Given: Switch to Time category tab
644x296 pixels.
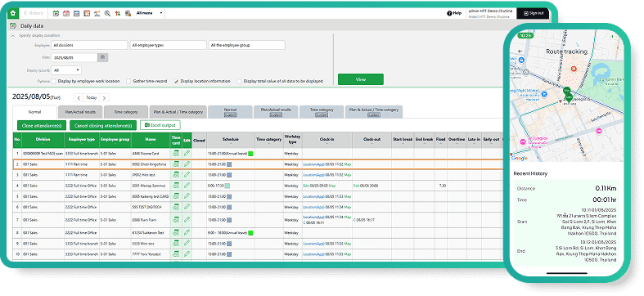Looking at the screenshot, I should [x=126, y=112].
